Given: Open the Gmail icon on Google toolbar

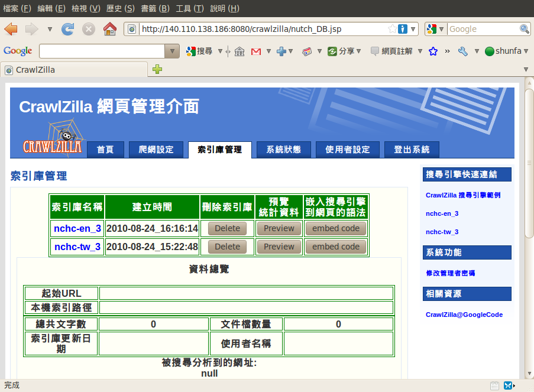Looking at the screenshot, I should 255,51.
